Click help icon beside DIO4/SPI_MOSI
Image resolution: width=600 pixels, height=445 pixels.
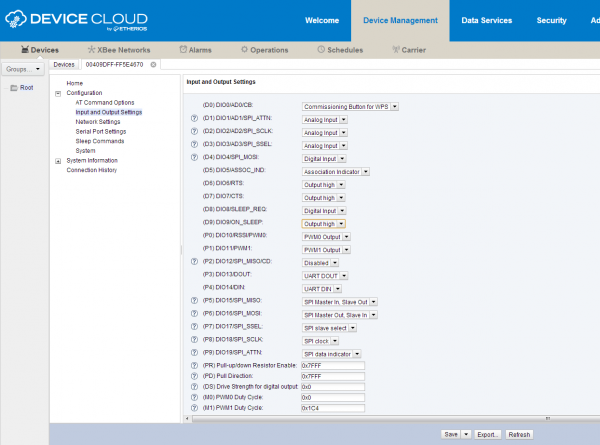[x=195, y=157]
